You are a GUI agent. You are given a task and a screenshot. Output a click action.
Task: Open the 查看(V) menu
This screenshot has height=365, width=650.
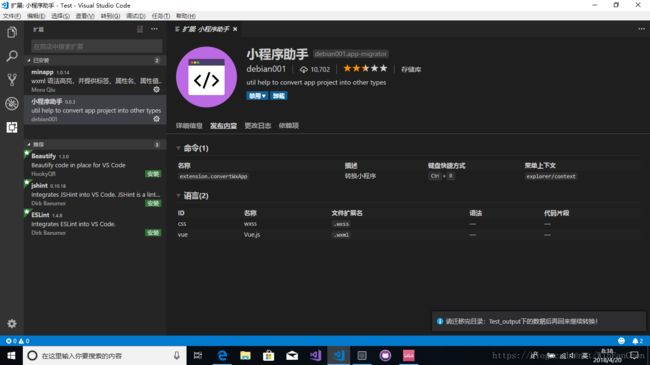coord(85,16)
